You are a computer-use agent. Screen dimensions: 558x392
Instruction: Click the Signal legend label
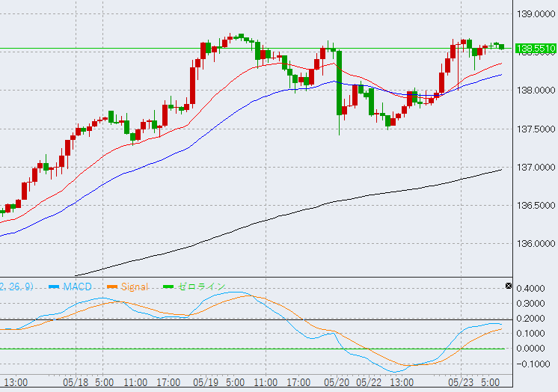(x=133, y=287)
